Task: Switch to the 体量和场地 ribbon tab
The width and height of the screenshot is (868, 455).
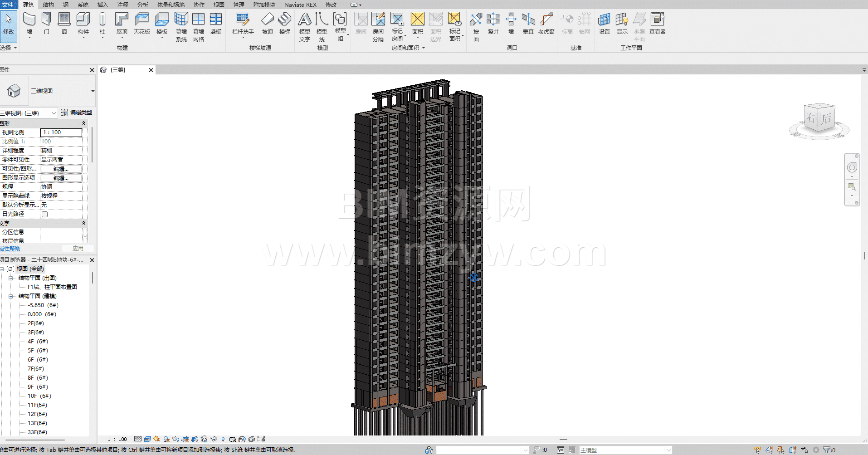Action: [x=171, y=5]
